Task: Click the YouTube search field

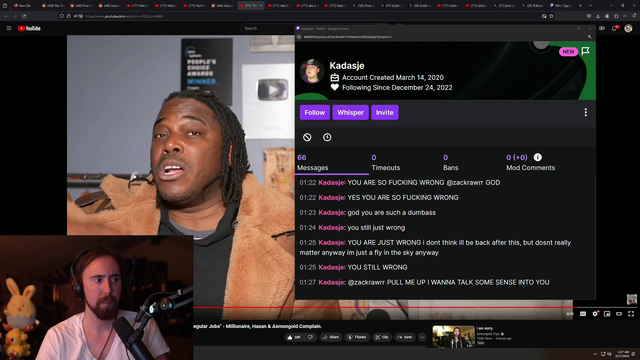Action: point(268,28)
